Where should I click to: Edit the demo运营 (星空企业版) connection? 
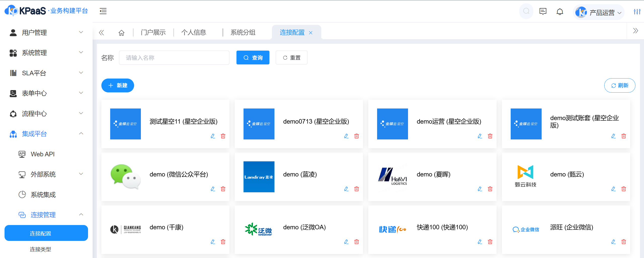pyautogui.click(x=480, y=136)
